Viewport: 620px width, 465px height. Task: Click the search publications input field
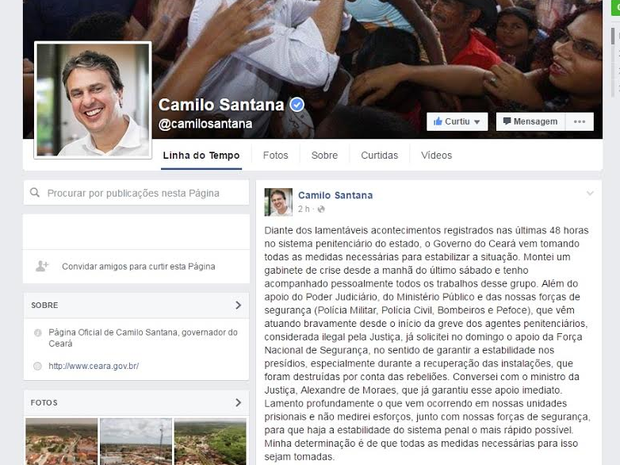click(x=136, y=193)
